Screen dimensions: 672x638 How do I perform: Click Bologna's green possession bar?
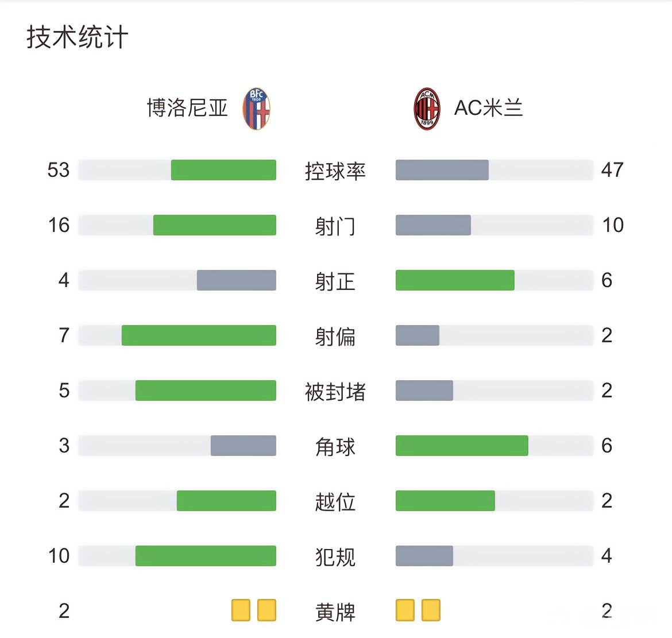pyautogui.click(x=223, y=170)
